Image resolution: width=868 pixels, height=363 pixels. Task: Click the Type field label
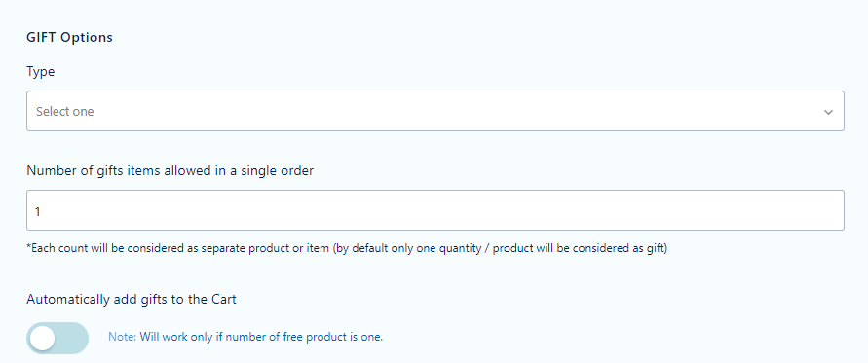[40, 71]
